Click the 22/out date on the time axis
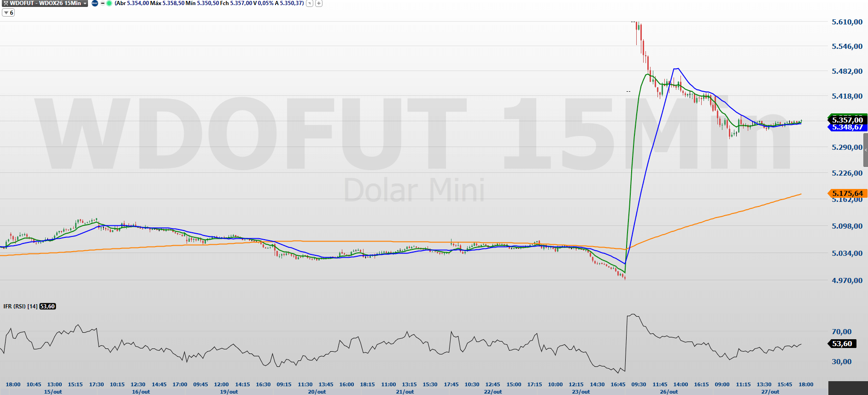Image resolution: width=868 pixels, height=395 pixels. pos(493,392)
